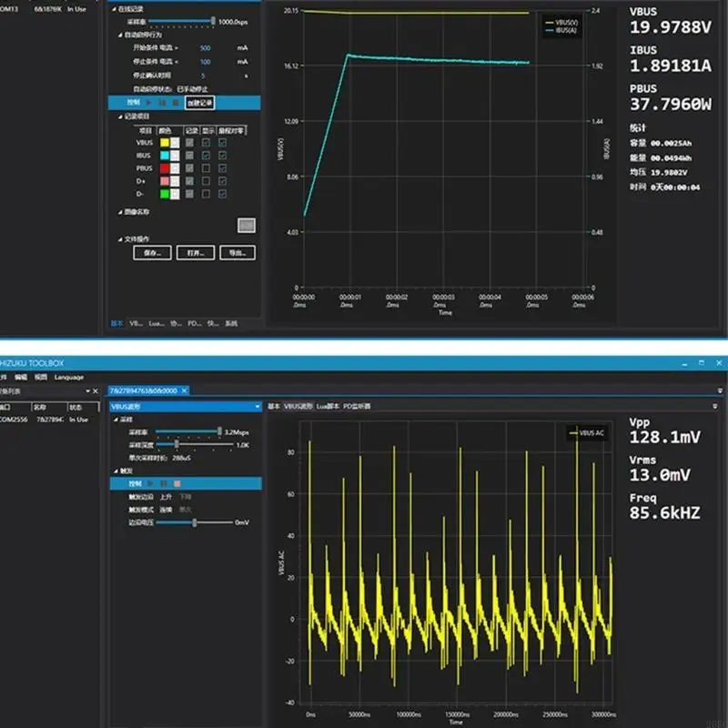Screen dimensions: 728x728
Task: Open the Language menu
Action: 69,376
